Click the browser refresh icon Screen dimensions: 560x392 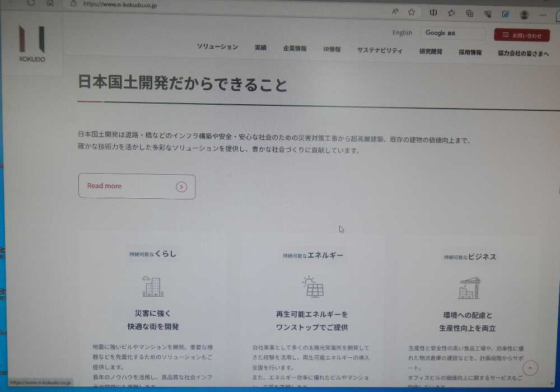coord(31,3)
